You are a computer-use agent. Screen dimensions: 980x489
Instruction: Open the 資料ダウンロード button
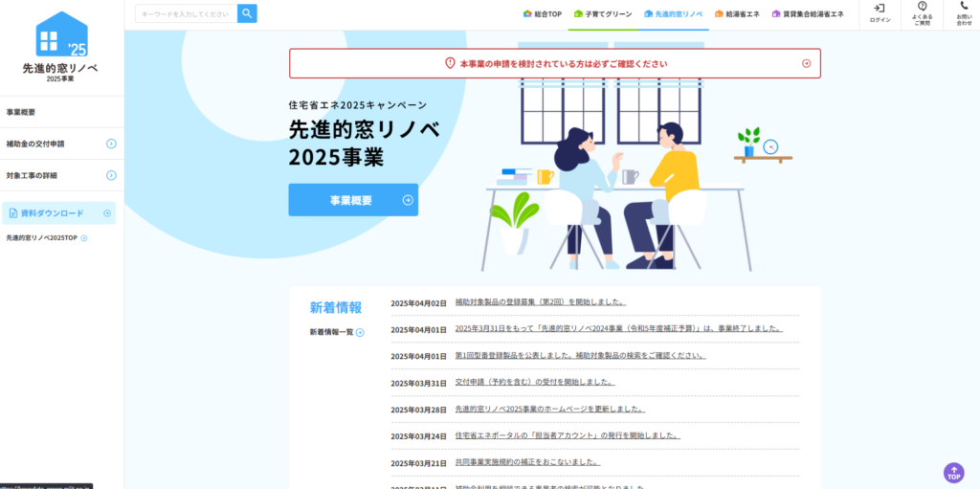point(58,213)
